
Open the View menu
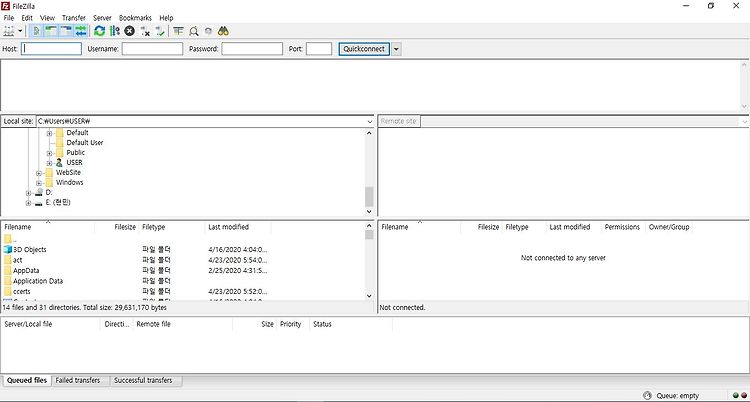tap(47, 18)
